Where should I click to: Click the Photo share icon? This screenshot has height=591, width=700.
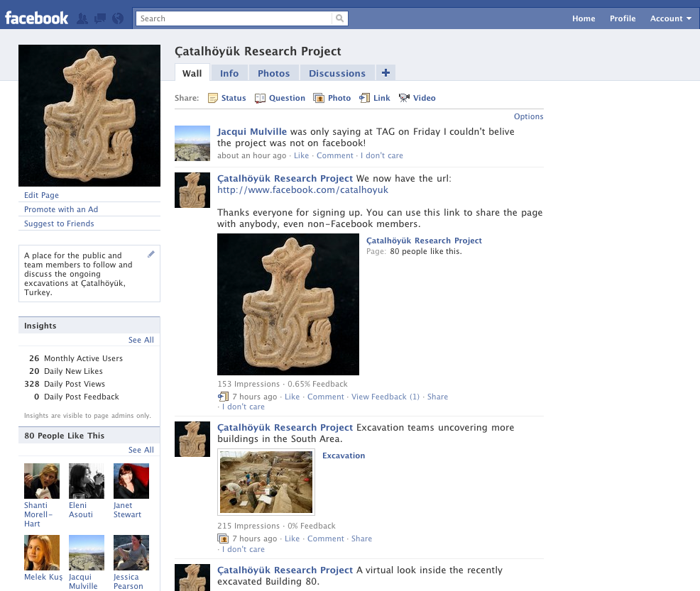(x=319, y=98)
